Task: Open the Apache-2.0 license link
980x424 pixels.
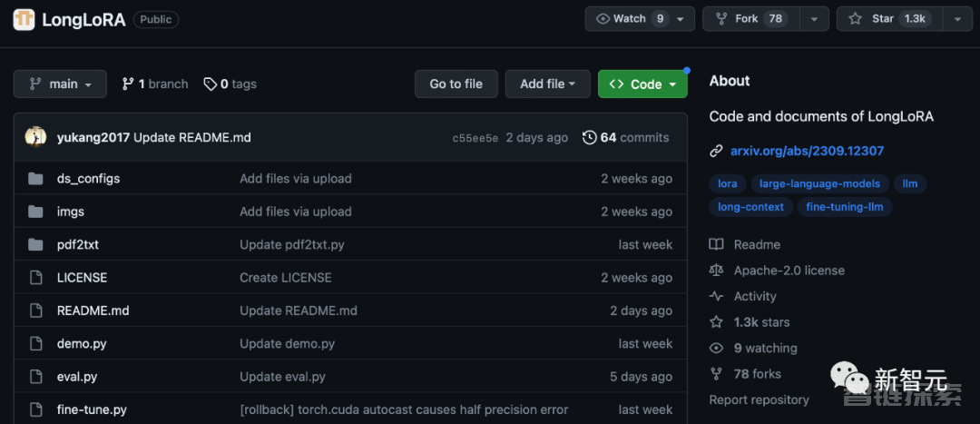Action: click(789, 271)
